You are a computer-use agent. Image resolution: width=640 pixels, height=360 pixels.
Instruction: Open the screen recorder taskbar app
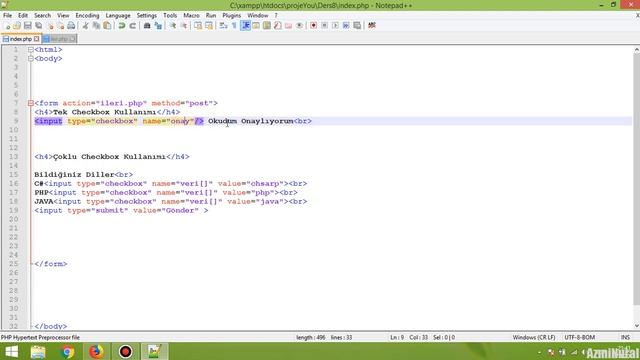125,351
